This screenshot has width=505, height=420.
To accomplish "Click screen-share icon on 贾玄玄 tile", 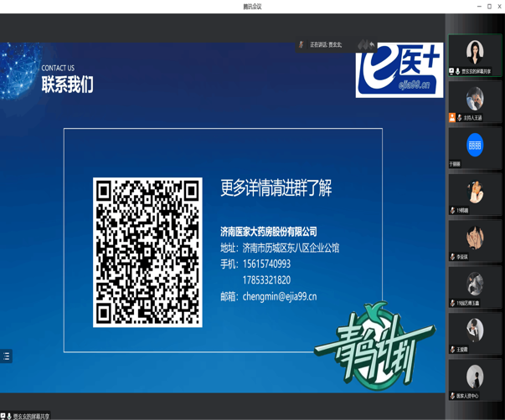I will pyautogui.click(x=452, y=72).
